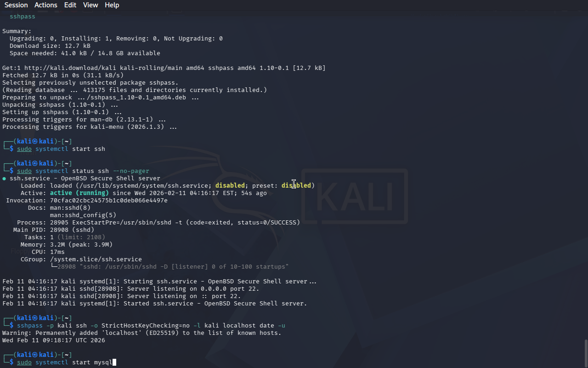
Task: Click the 'Wed Feb 11 09:18:17 UTC 2026' output
Action: tap(54, 340)
